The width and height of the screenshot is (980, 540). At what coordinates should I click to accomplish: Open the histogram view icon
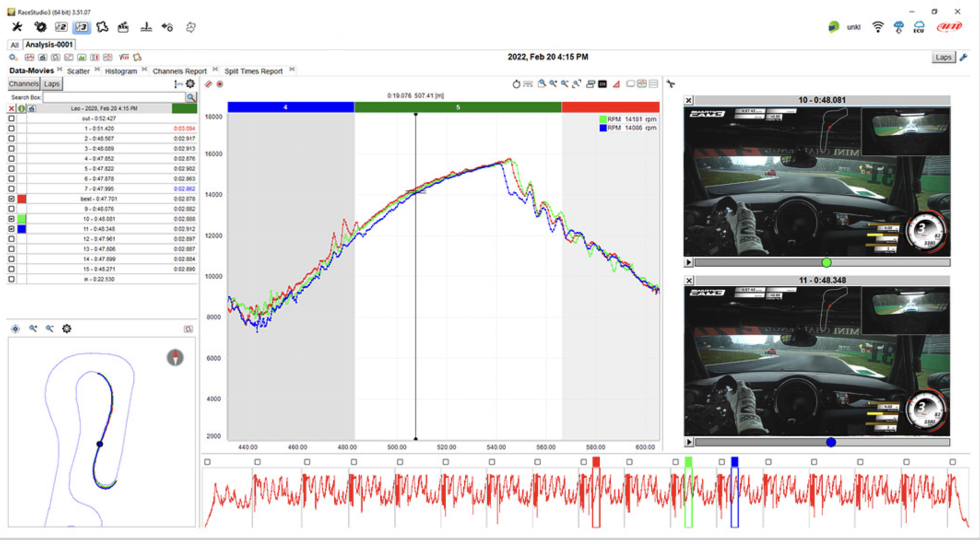point(81,57)
